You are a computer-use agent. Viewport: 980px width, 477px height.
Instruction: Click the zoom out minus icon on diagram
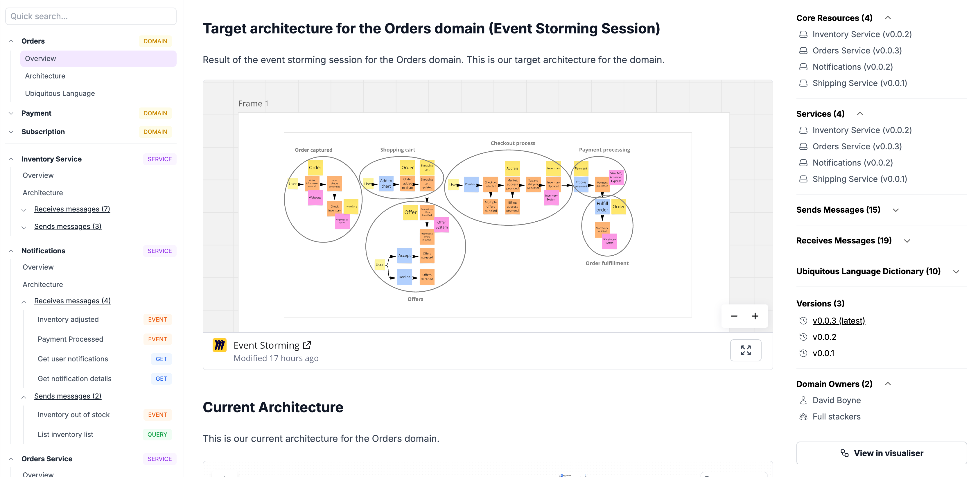[734, 316]
